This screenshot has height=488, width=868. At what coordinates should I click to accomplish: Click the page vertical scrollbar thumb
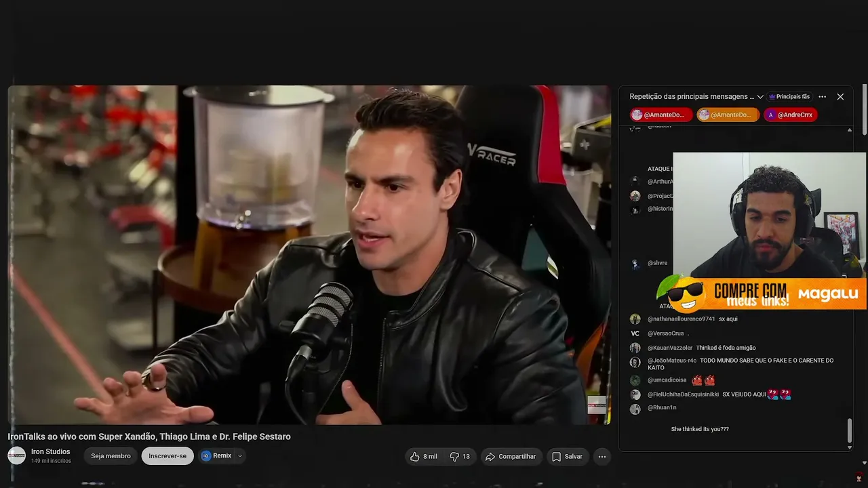[x=865, y=110]
